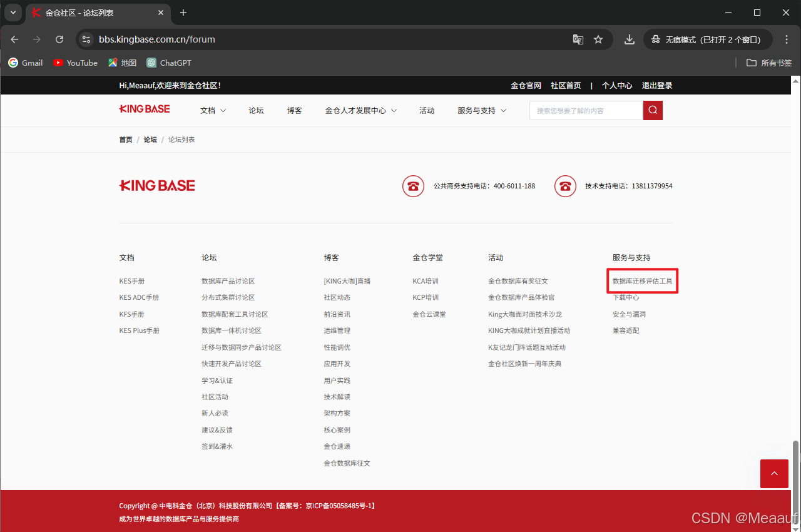Click the KINGBASE logo in navigation bar
The width and height of the screenshot is (801, 532).
(x=145, y=109)
